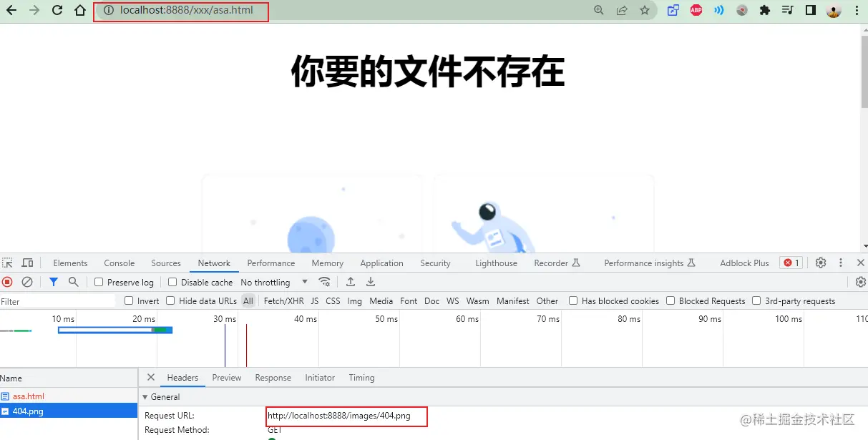
Task: Filter requests by Img
Action: tap(355, 301)
